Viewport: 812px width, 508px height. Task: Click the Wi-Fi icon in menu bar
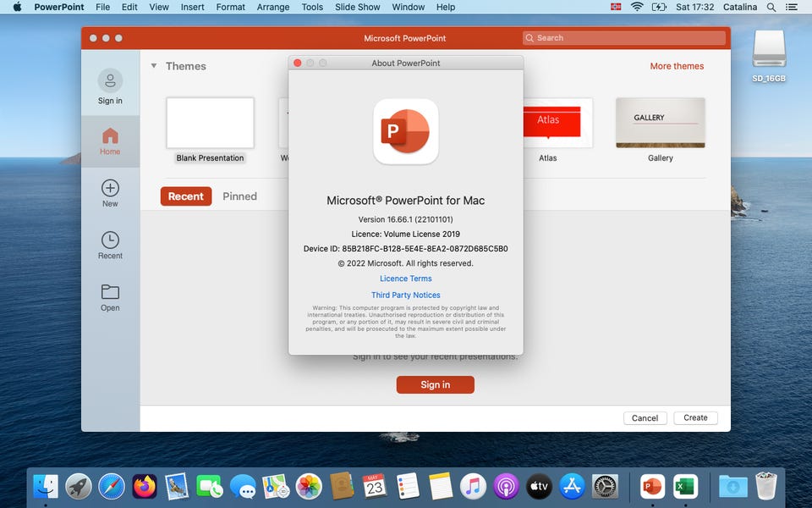click(x=637, y=7)
